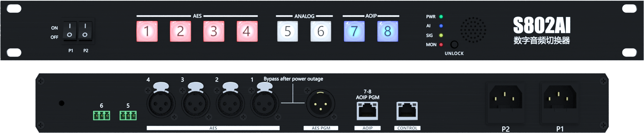Screen dimensions: 644x133
Task: Select AOIP input button 8
Action: pos(388,31)
